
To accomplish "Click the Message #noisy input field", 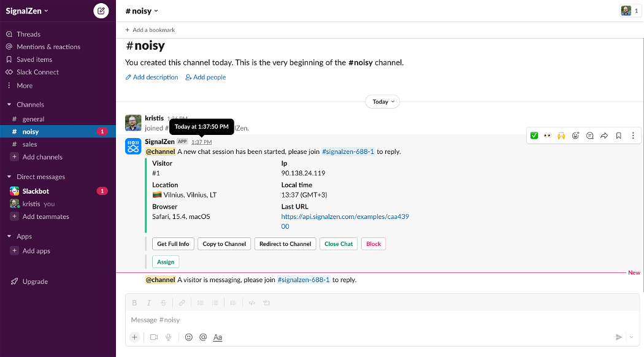I will [382, 320].
